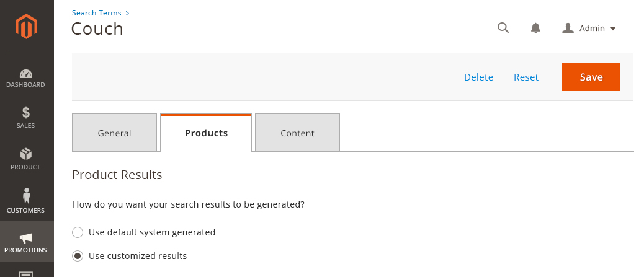The width and height of the screenshot is (644, 277).
Task: Open the notifications bell icon
Action: click(535, 28)
